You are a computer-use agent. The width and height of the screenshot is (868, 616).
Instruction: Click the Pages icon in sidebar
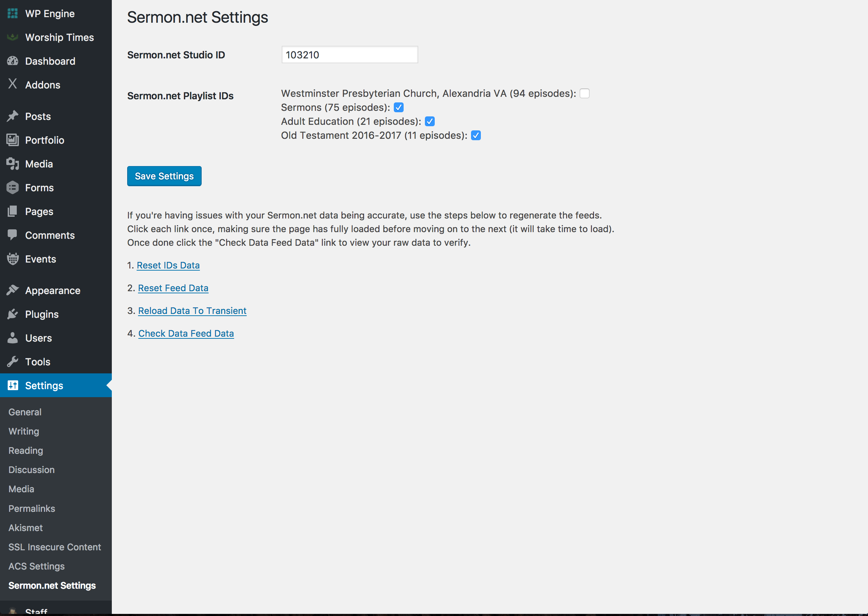pyautogui.click(x=13, y=211)
